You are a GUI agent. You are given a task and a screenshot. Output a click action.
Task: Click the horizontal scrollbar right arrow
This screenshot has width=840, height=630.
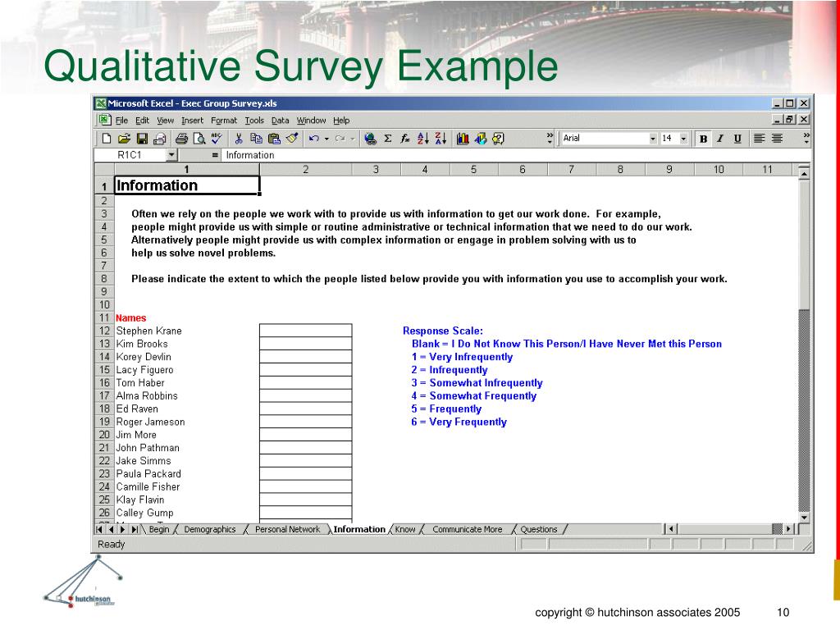click(x=788, y=529)
